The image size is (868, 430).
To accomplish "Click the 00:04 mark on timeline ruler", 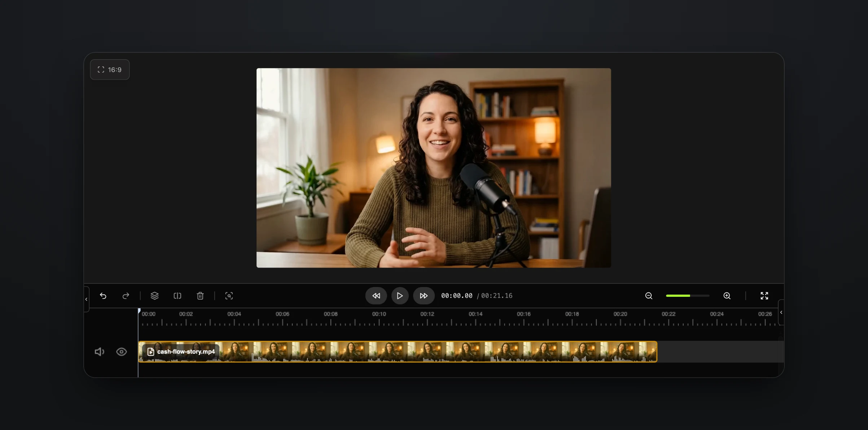I will click(x=234, y=314).
